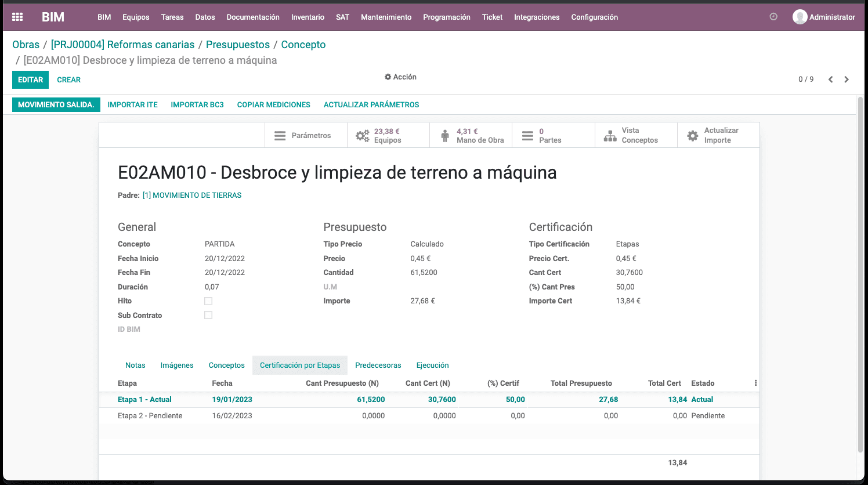
Task: Open the Inventario menu
Action: 308,17
